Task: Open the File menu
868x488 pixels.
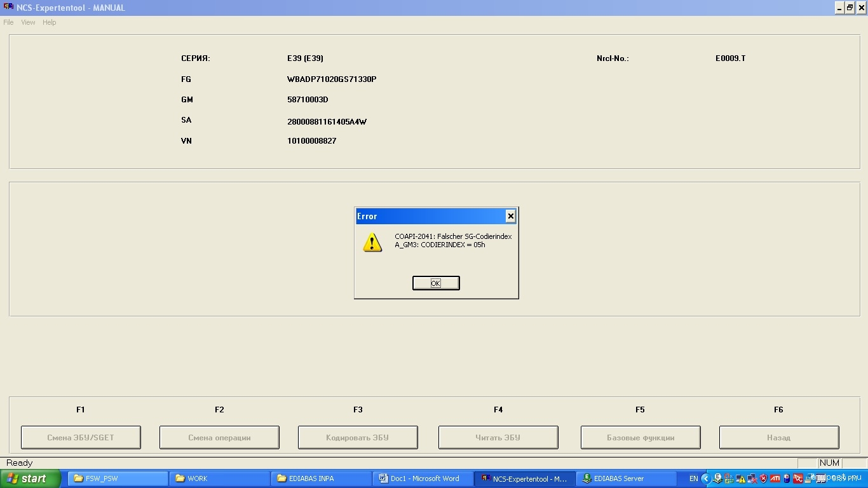Action: coord(8,22)
